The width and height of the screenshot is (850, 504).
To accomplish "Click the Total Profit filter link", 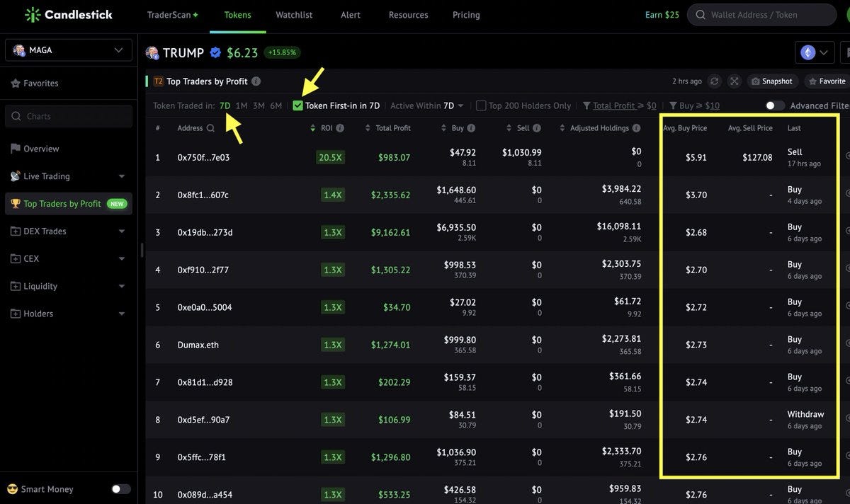I will (614, 105).
